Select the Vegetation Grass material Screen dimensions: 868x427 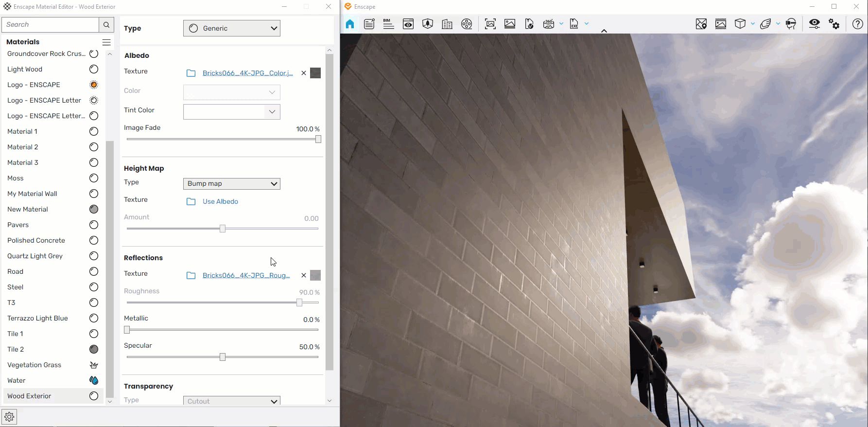(53, 365)
